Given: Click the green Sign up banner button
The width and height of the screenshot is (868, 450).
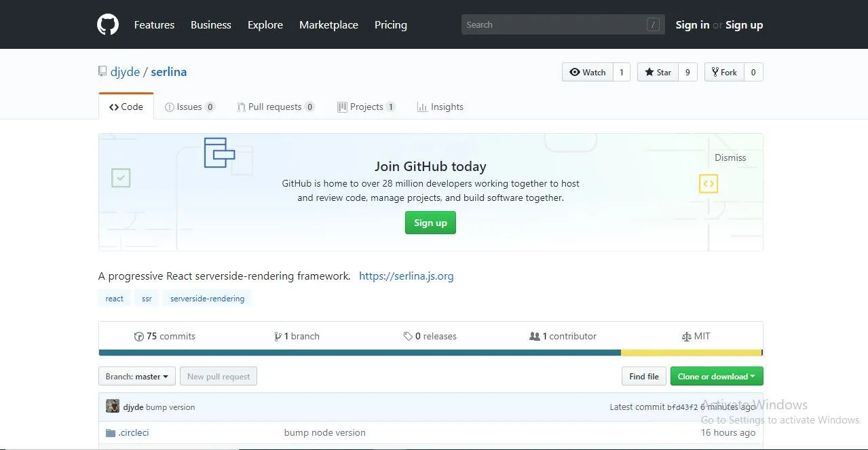Looking at the screenshot, I should click(x=430, y=223).
